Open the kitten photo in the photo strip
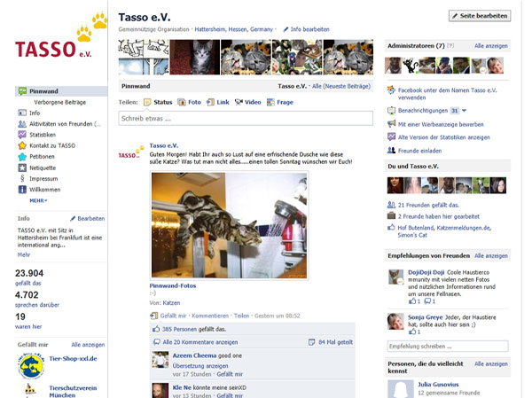 click(x=195, y=57)
